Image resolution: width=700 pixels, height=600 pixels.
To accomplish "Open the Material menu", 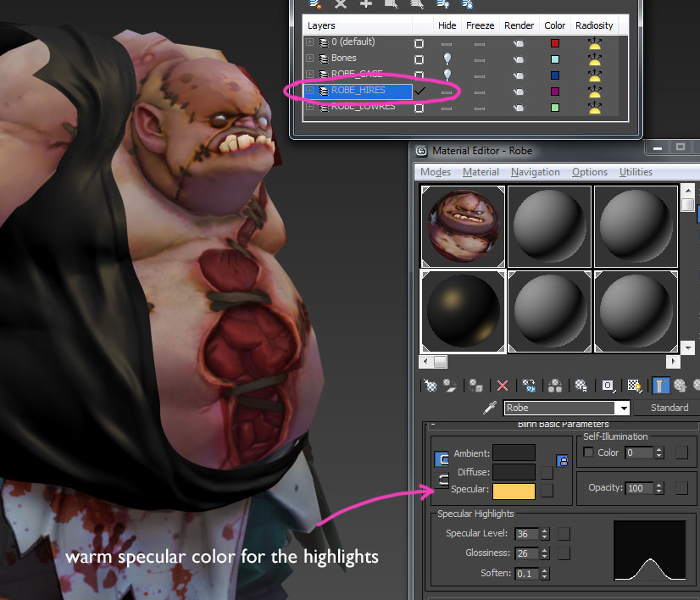I will point(481,172).
